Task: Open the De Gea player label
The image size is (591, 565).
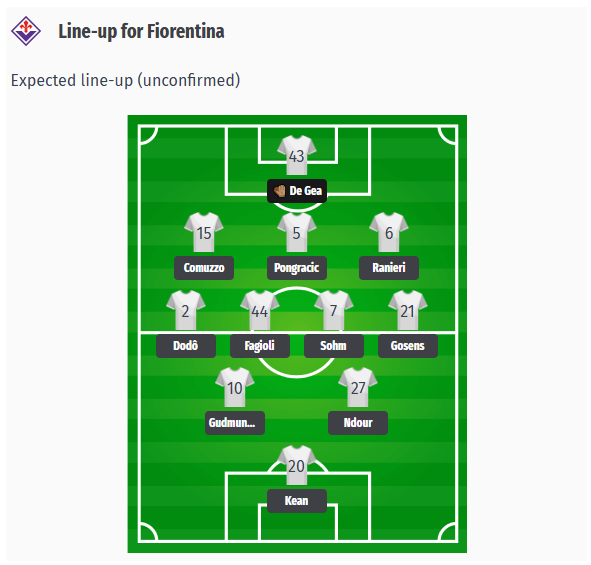Action: 297,191
